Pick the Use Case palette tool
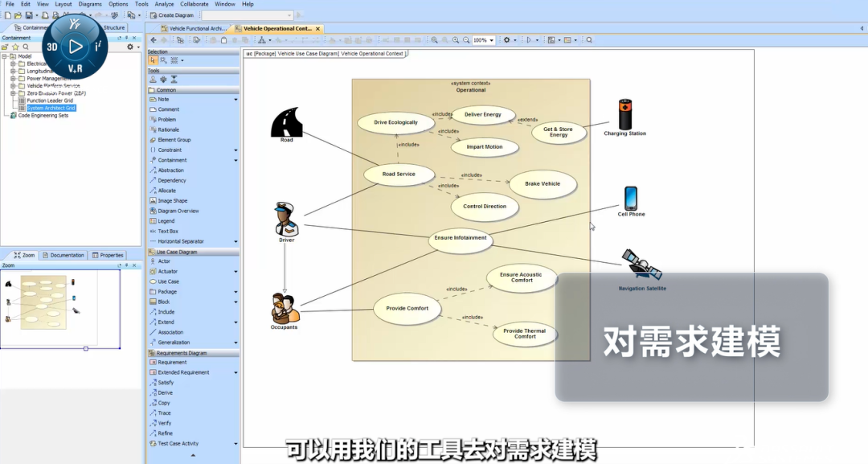The height and width of the screenshot is (464, 868). [168, 281]
